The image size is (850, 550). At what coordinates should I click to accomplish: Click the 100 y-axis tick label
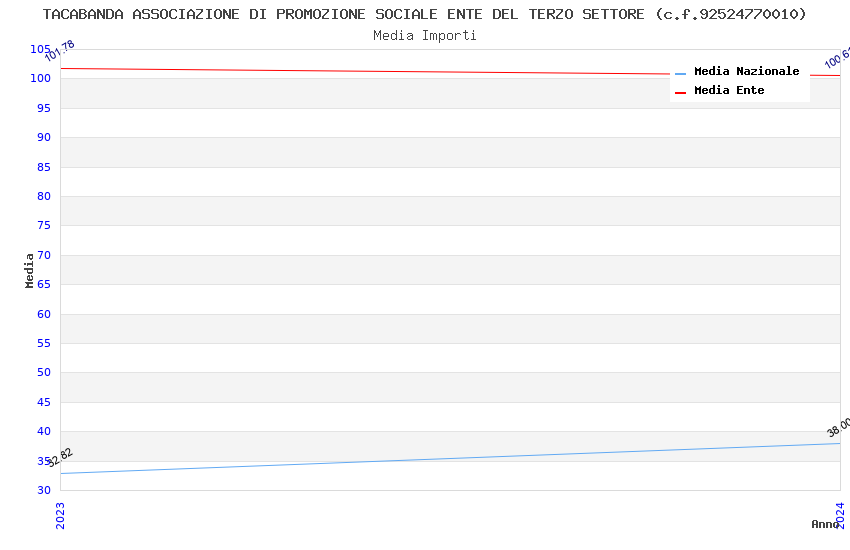tap(40, 79)
